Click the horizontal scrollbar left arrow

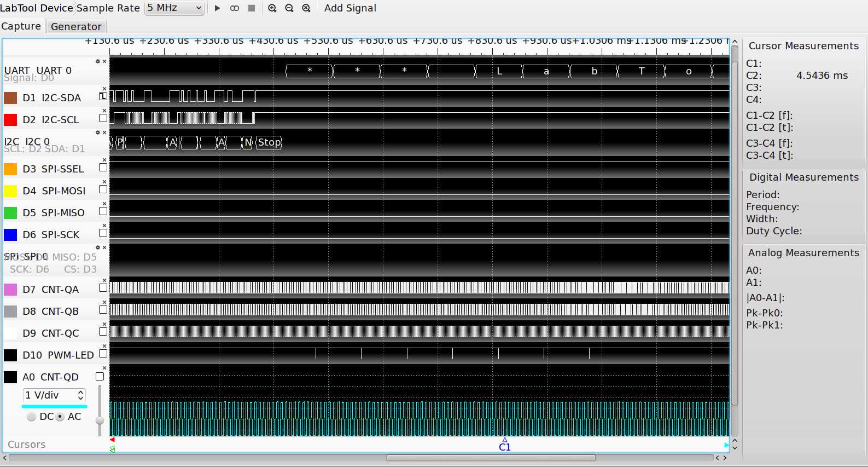tap(5, 458)
